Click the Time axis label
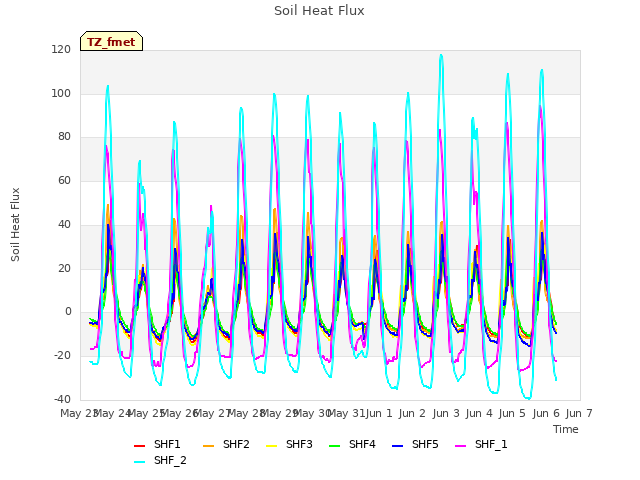Screen dimensions: 640x480 [x=566, y=429]
